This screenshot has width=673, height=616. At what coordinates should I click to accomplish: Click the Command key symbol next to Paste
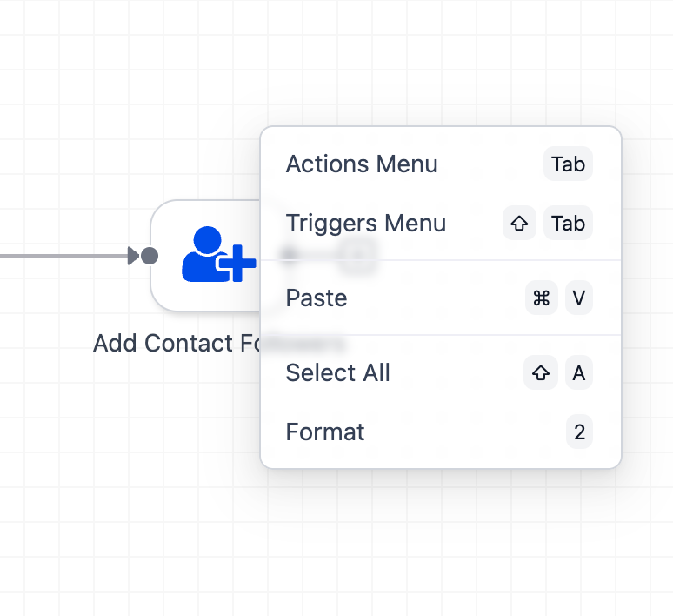point(542,298)
